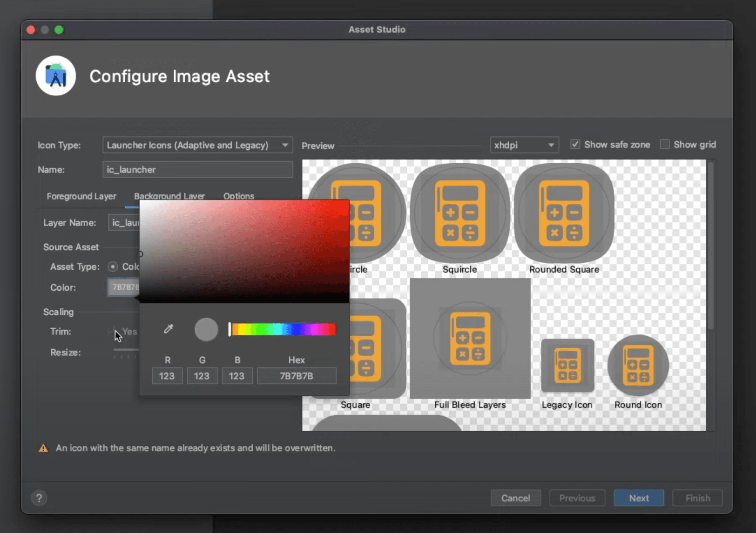Image resolution: width=756 pixels, height=533 pixels.
Task: Click the eyedropper color picker tool
Action: click(x=169, y=329)
